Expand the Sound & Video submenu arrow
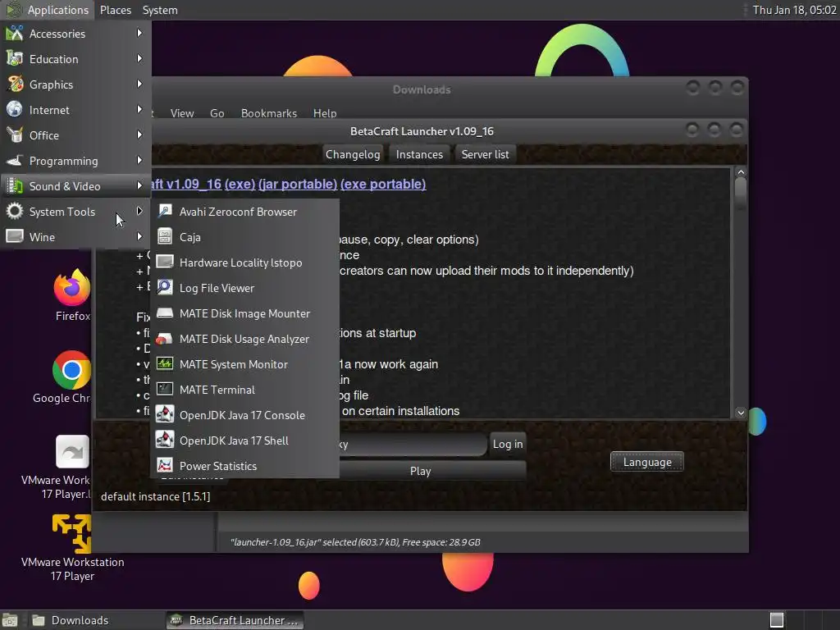840x630 pixels. [x=139, y=186]
